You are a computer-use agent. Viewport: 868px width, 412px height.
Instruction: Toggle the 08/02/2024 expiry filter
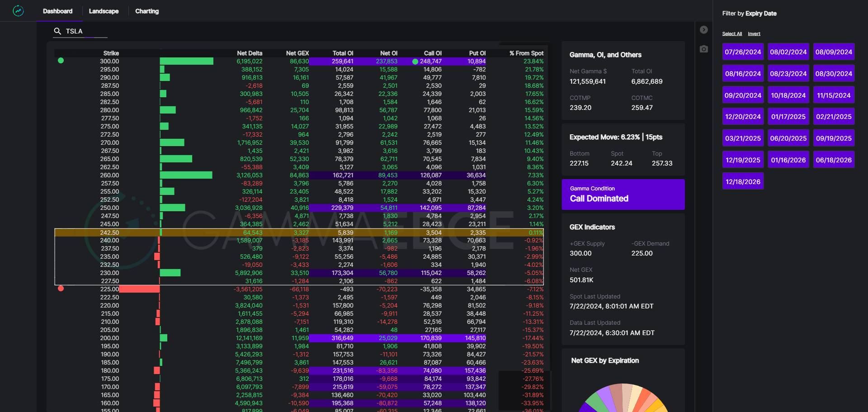click(788, 52)
